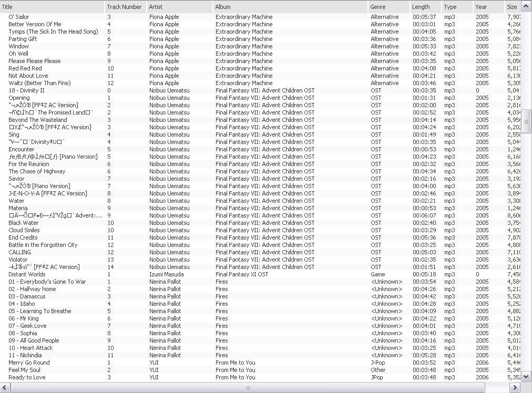532x393 pixels.
Task: Click artist "Izumi Masuda"
Action: coord(167,274)
